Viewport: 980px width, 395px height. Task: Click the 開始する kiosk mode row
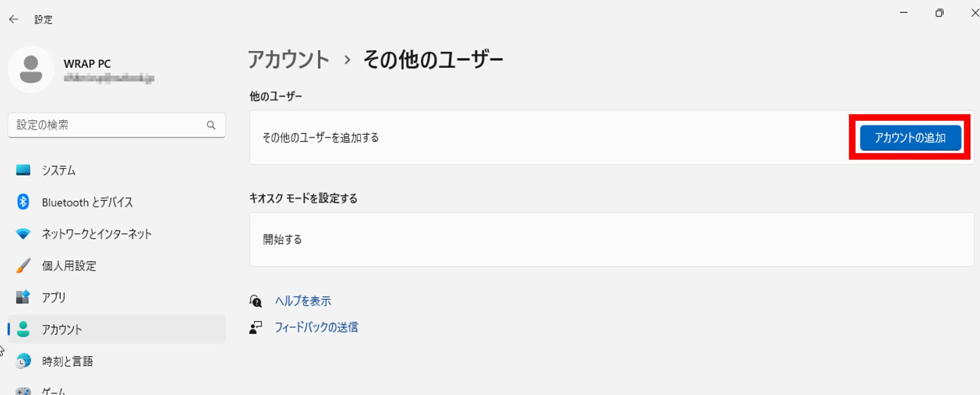coord(612,239)
